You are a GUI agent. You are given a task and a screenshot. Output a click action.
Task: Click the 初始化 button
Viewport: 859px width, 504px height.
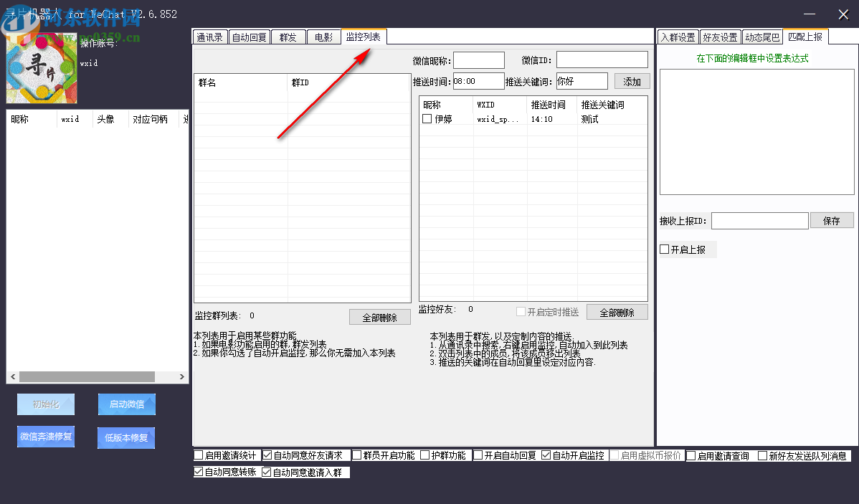pyautogui.click(x=46, y=404)
